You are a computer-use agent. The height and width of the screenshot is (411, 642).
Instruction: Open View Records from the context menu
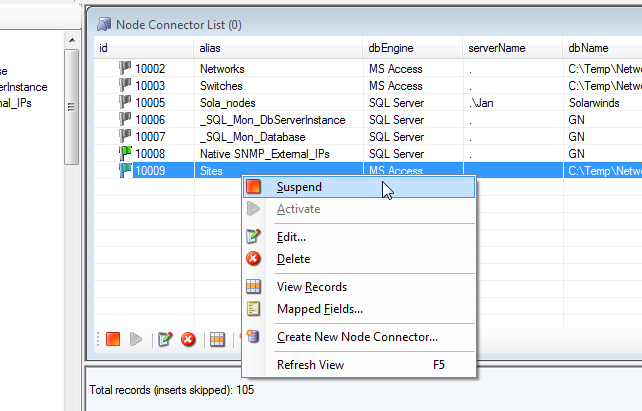point(311,287)
